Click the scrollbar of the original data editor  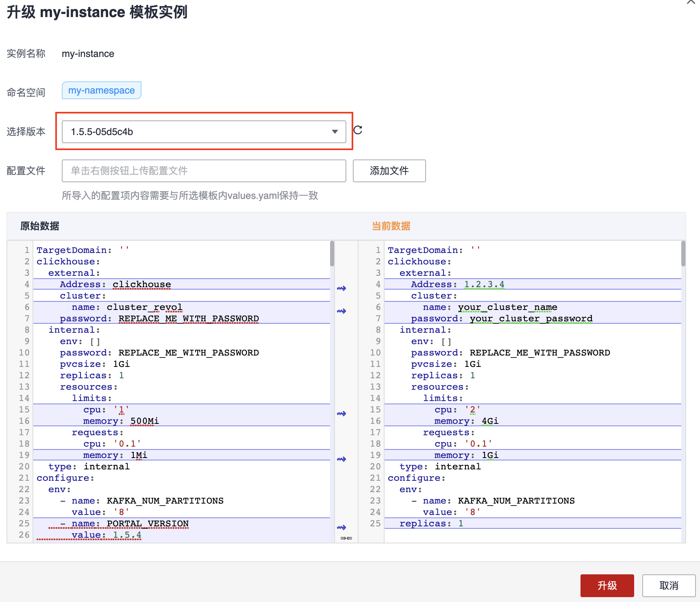[332, 254]
